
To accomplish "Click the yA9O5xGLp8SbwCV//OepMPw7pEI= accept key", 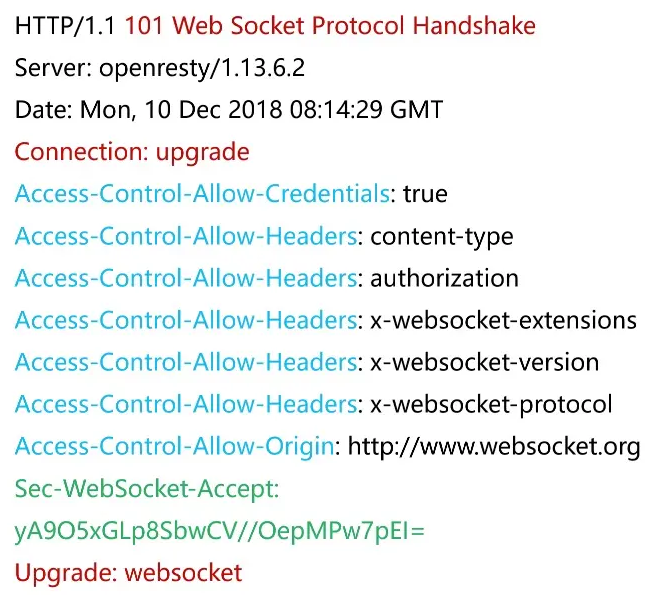I will (x=220, y=531).
